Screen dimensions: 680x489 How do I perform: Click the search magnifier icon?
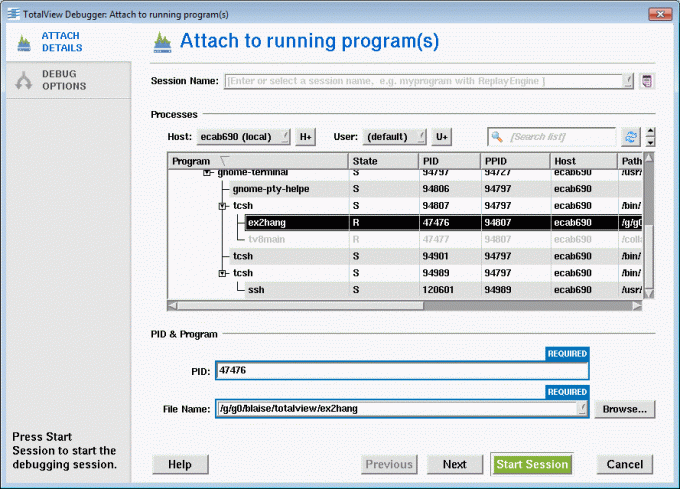coord(497,137)
